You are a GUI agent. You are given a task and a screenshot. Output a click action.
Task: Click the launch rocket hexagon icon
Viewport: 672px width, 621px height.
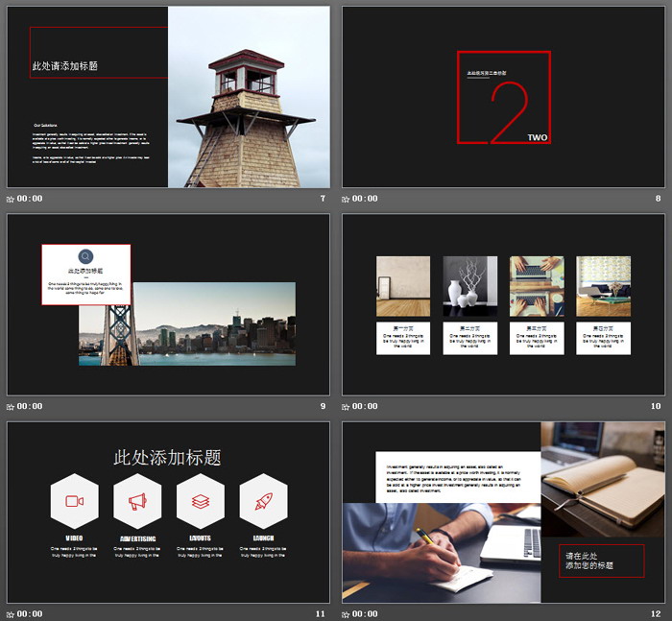point(263,500)
